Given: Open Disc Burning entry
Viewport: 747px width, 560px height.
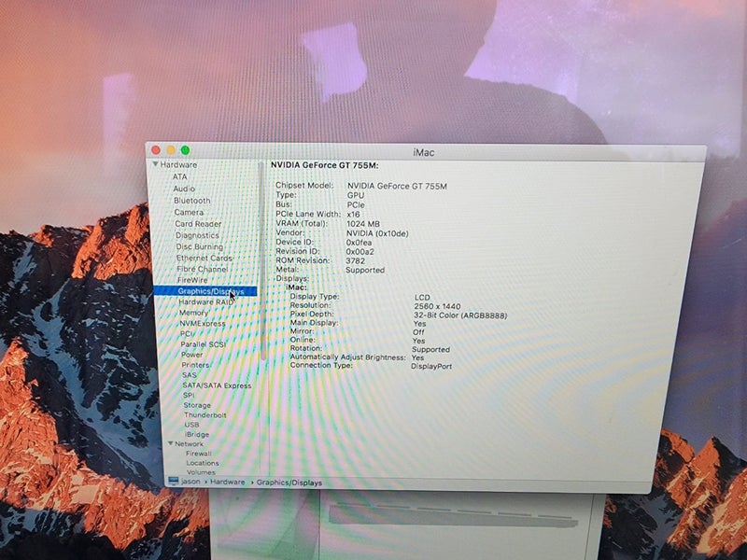Looking at the screenshot, I should 199,246.
